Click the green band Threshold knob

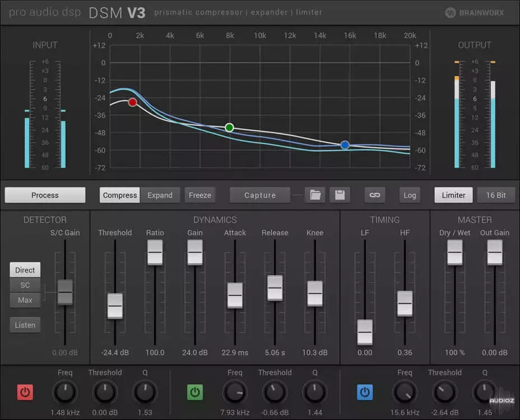point(275,393)
